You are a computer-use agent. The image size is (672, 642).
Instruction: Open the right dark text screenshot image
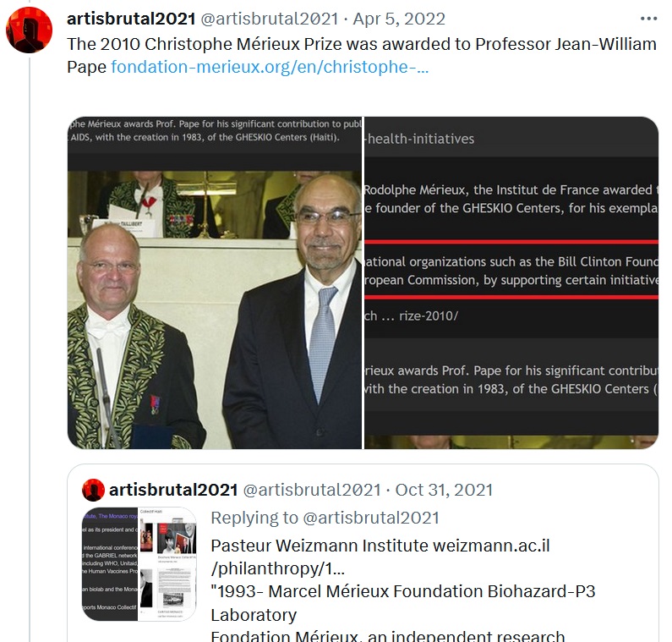511,283
